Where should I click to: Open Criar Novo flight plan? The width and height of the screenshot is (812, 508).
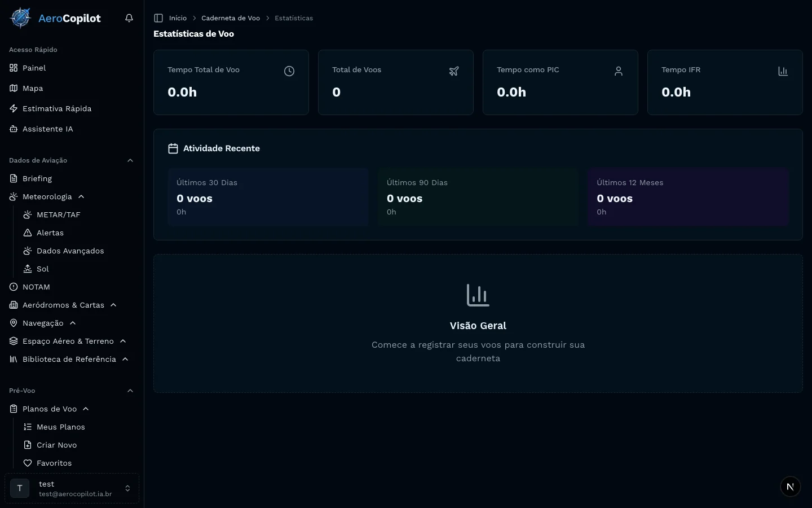coord(56,445)
